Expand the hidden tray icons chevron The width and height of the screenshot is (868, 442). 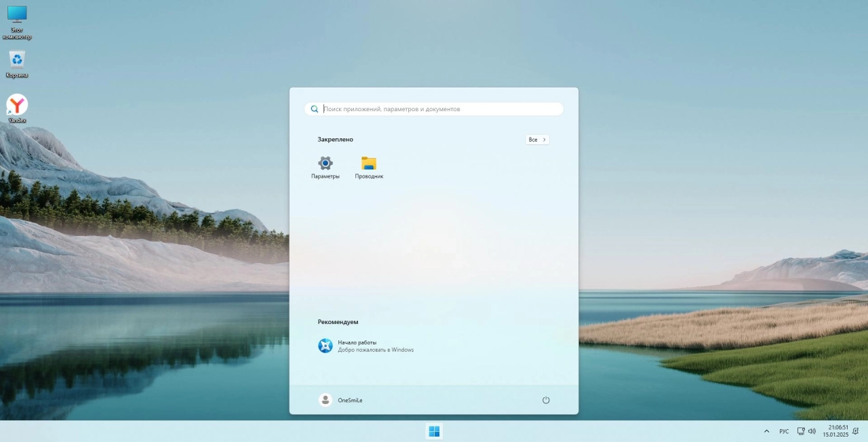(x=767, y=431)
